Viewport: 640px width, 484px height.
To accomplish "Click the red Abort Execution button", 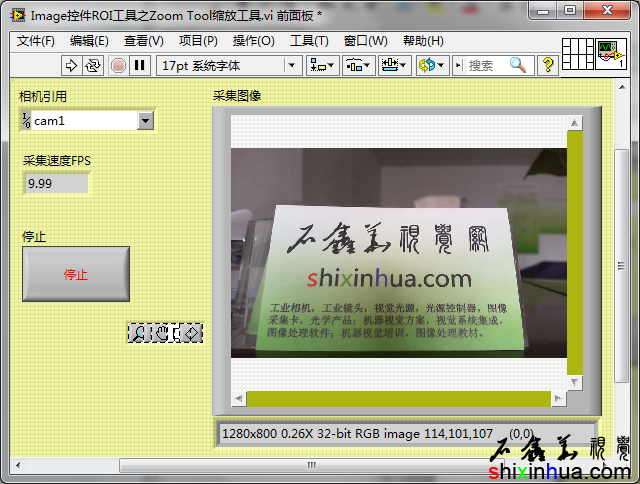I will (118, 65).
